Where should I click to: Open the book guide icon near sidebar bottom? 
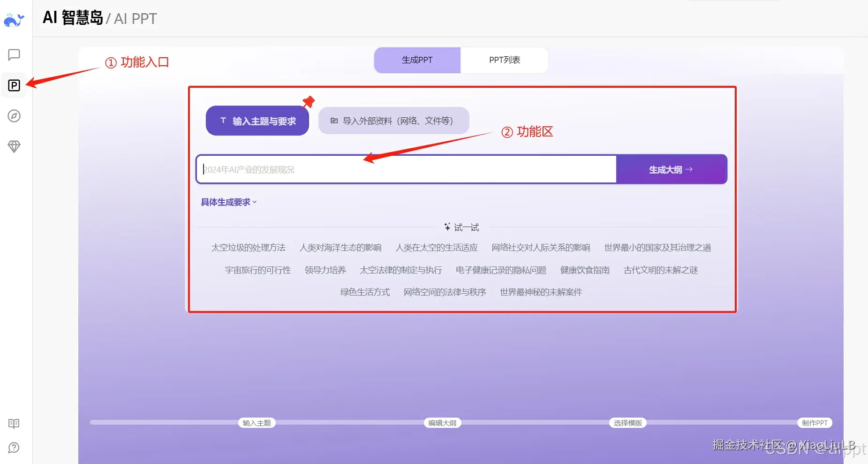pyautogui.click(x=14, y=424)
